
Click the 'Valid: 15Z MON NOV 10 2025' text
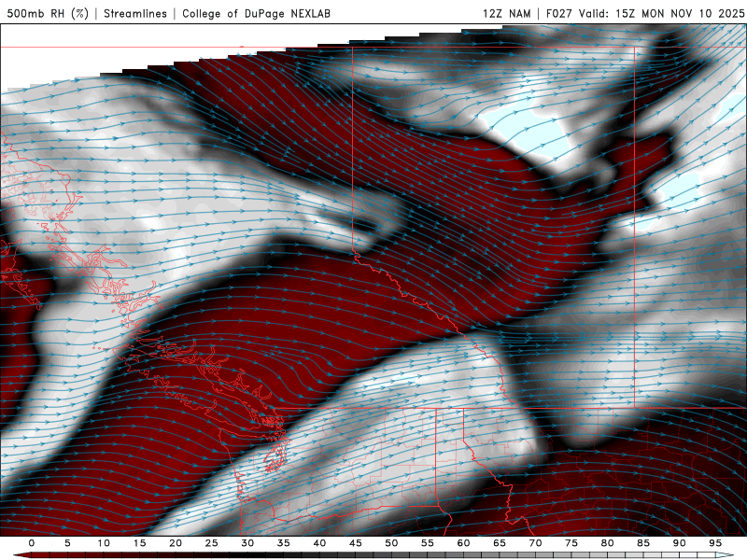tap(661, 13)
